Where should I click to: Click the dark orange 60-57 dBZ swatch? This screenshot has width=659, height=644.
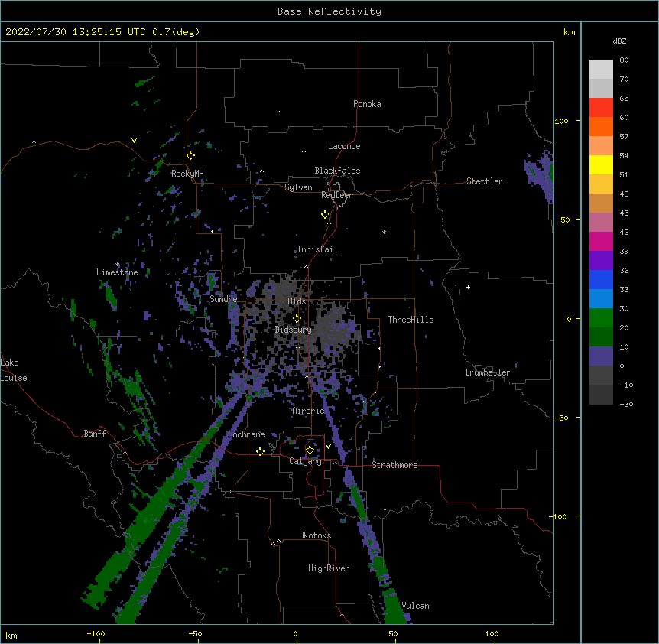click(x=601, y=127)
